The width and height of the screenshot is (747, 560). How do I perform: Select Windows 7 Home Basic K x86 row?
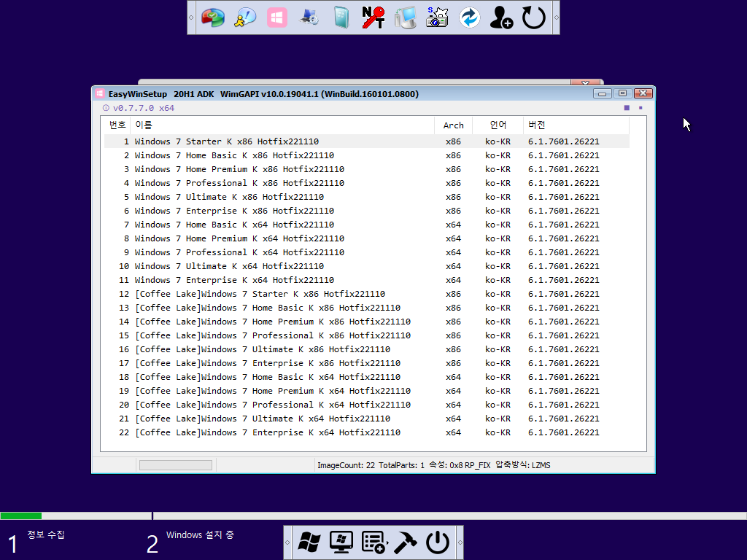coord(367,155)
